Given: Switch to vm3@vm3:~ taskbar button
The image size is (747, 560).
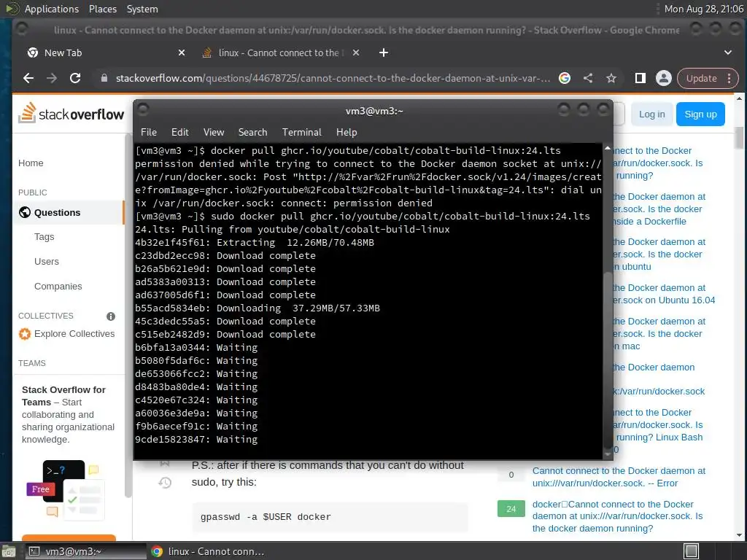Looking at the screenshot, I should [85, 551].
